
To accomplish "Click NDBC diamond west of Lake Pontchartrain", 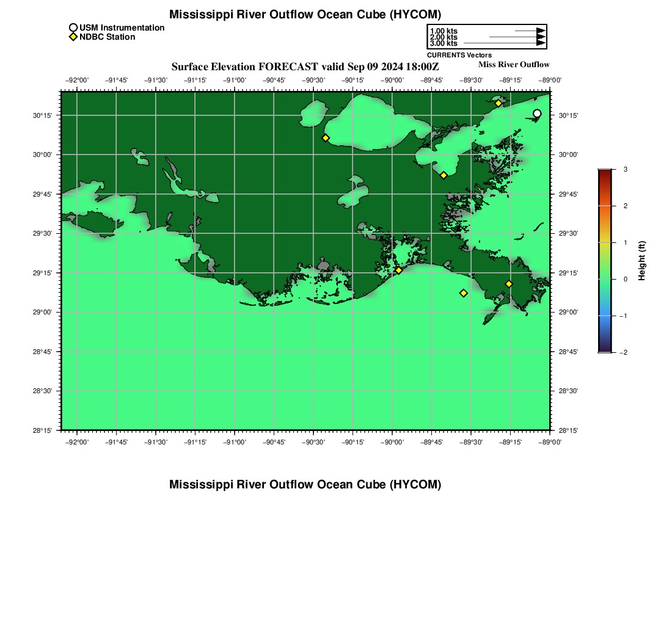I will point(326,138).
